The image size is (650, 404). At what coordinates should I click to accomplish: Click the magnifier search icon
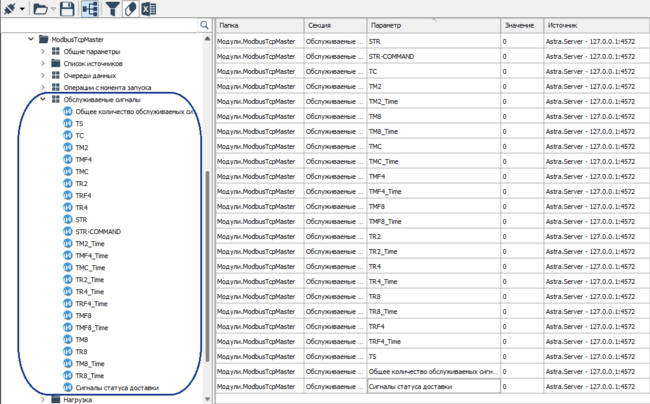[x=205, y=25]
